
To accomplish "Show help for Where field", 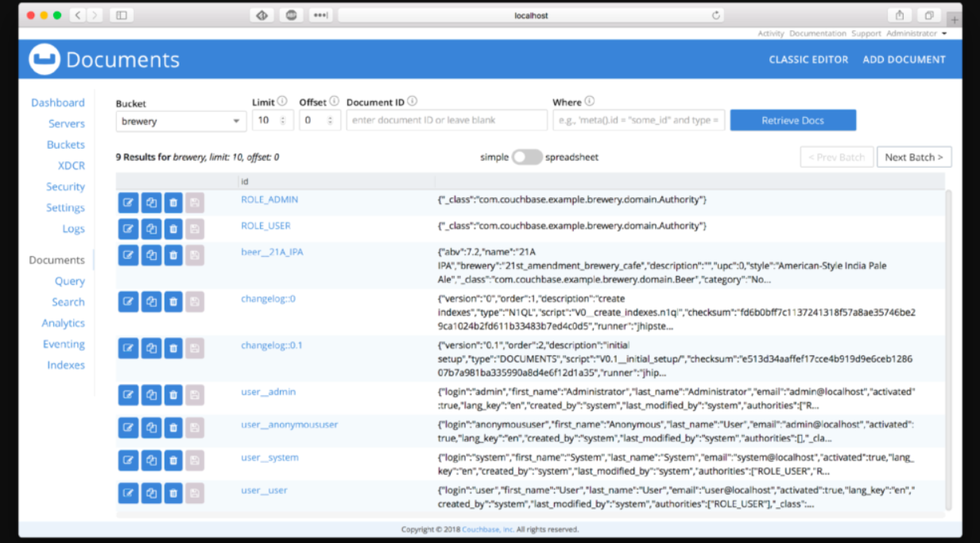I will tap(589, 102).
